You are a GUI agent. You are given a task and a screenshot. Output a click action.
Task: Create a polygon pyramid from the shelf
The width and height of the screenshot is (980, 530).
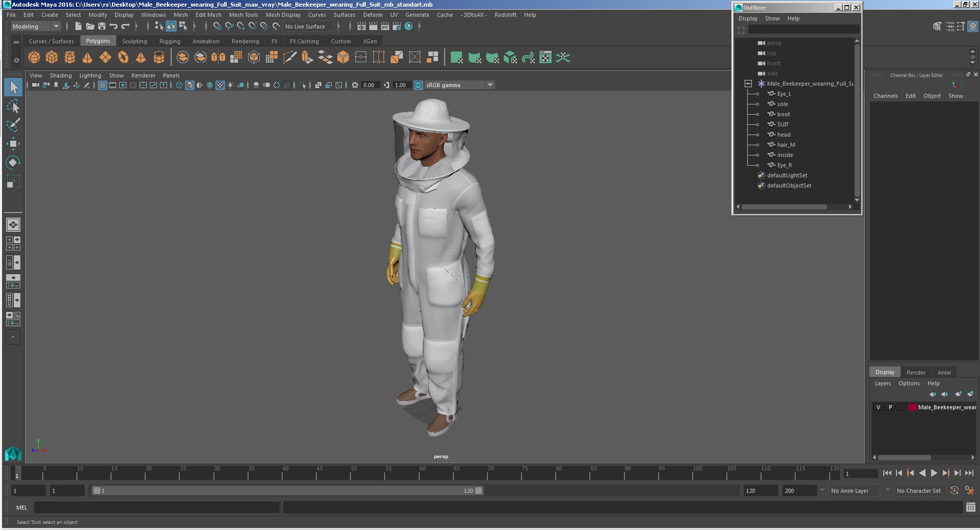[141, 58]
